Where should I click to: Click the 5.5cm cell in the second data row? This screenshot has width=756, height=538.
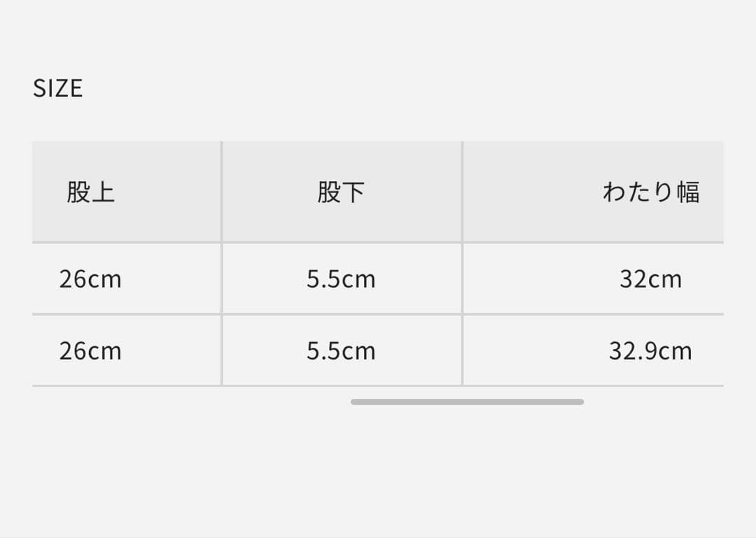point(341,351)
